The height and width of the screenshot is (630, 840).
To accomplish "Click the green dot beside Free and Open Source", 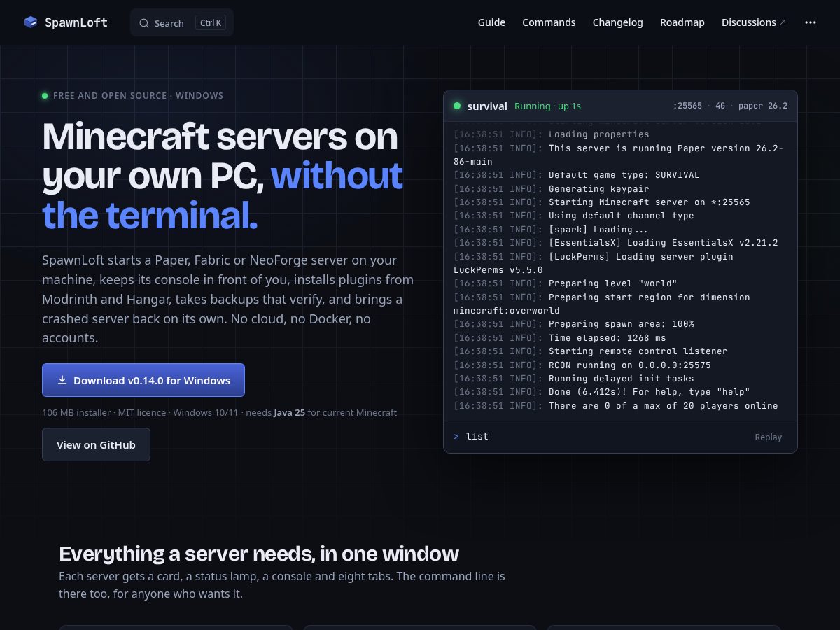I will coord(45,96).
